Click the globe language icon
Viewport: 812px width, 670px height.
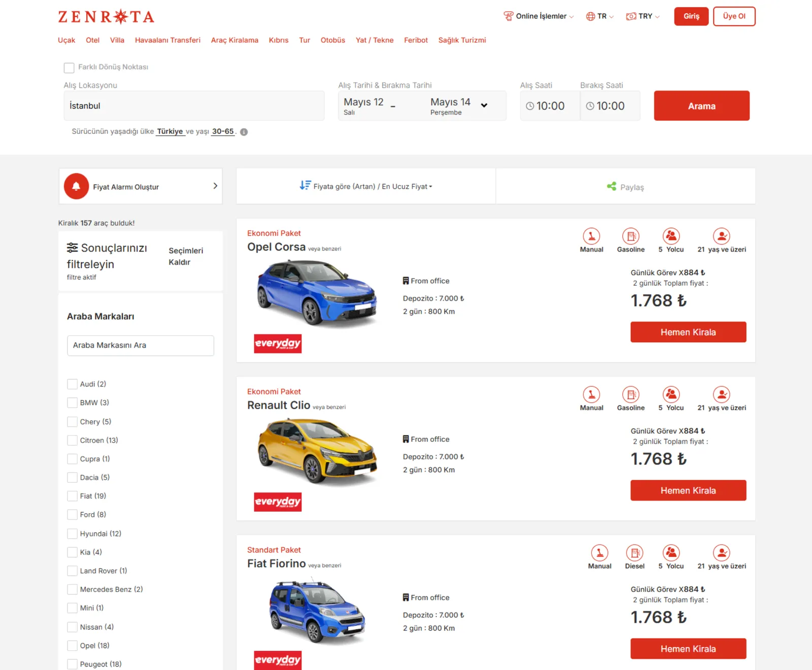[590, 16]
